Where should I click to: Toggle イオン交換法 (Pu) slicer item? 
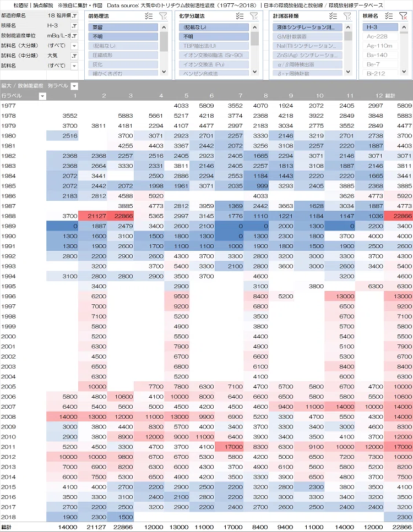pyautogui.click(x=214, y=64)
